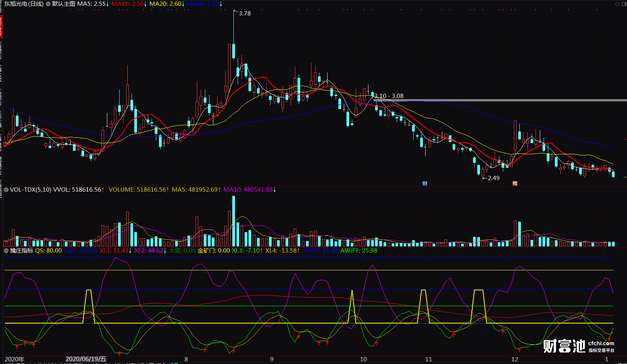This screenshot has height=364, width=627.
Task: Click the 擒庄指标 indicator name
Action: [x=22, y=251]
